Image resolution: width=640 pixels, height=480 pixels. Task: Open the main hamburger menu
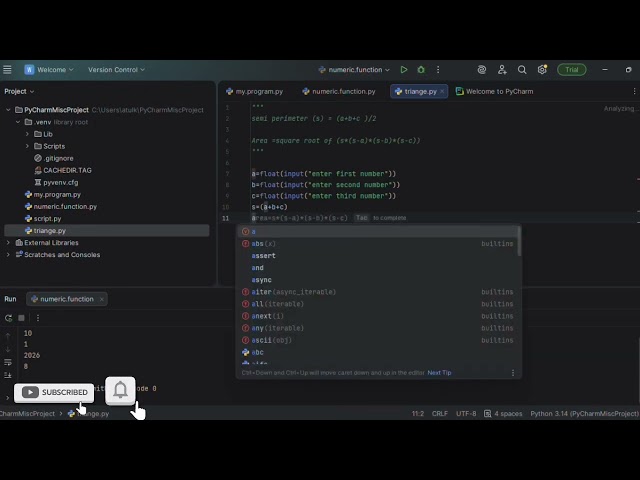click(7, 70)
